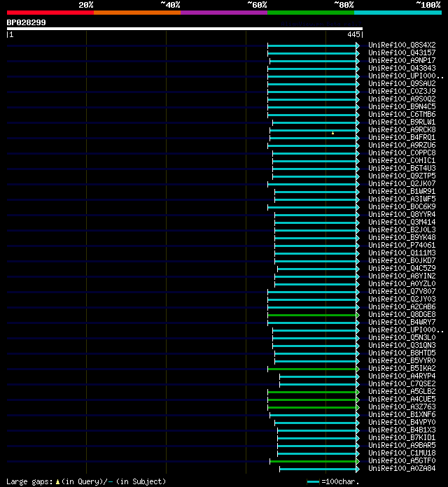The image size is (448, 487).
Task: Select the UniRef100_A3IWF5 label
Action: 402,199
